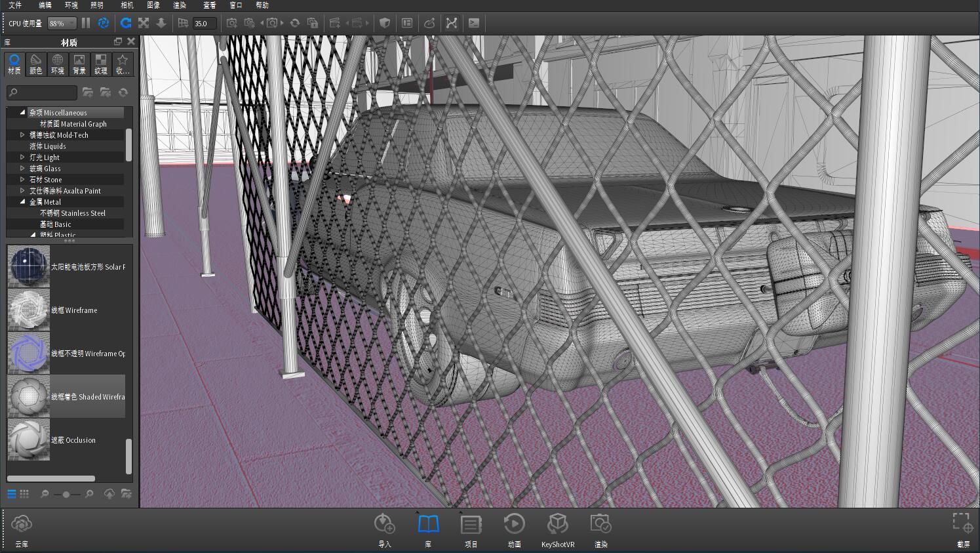Click the 云库 cloud library icon
Image resolution: width=980 pixels, height=553 pixels.
pos(22,525)
